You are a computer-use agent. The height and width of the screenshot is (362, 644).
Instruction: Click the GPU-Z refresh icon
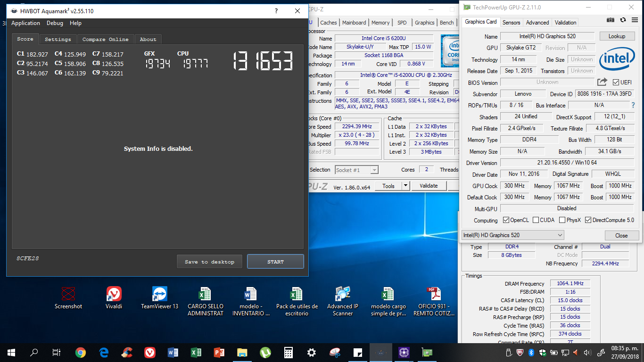tap(623, 20)
